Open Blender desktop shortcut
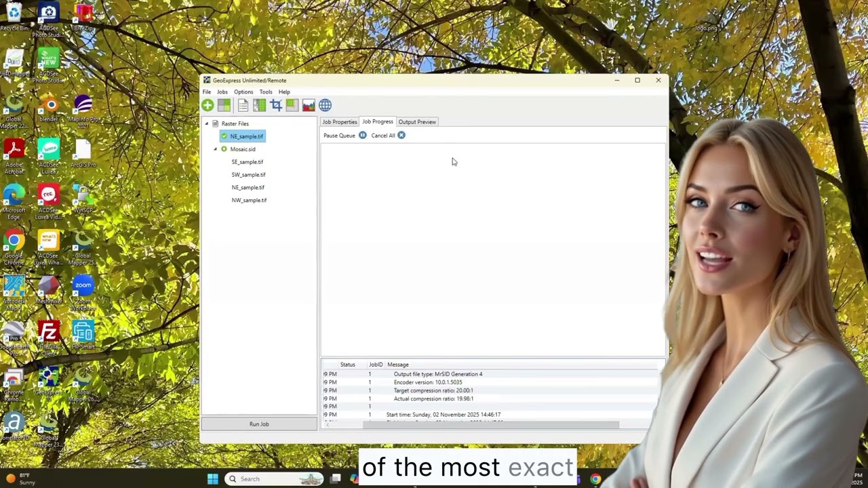This screenshot has height=488, width=868. (49, 110)
